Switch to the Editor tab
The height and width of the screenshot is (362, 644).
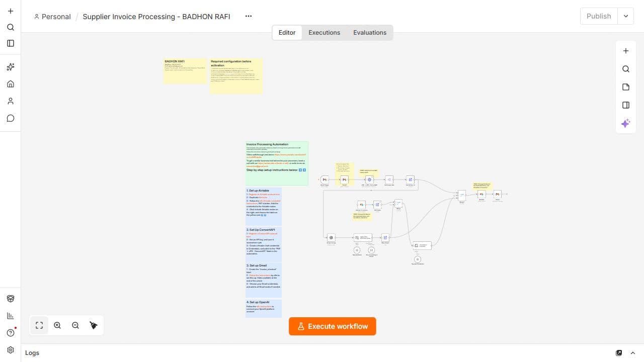(287, 33)
